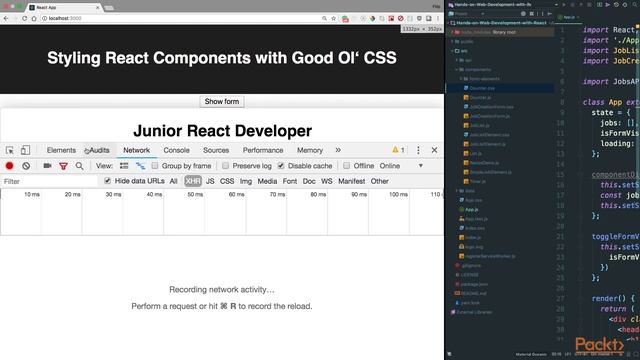Filter requests by Doc type
The image size is (640, 360).
tap(309, 181)
